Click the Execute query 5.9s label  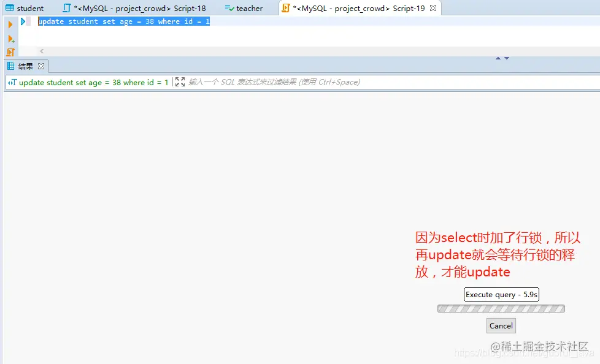coord(501,294)
